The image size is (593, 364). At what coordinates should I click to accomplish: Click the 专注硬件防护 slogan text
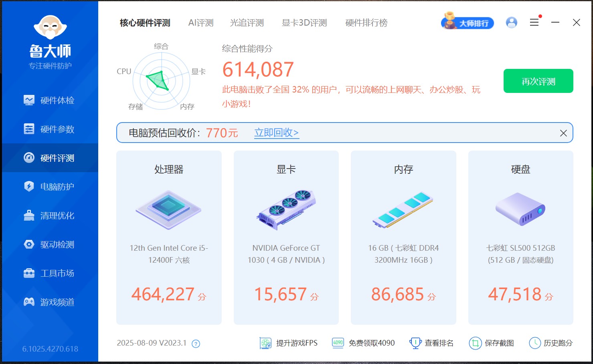pos(50,66)
